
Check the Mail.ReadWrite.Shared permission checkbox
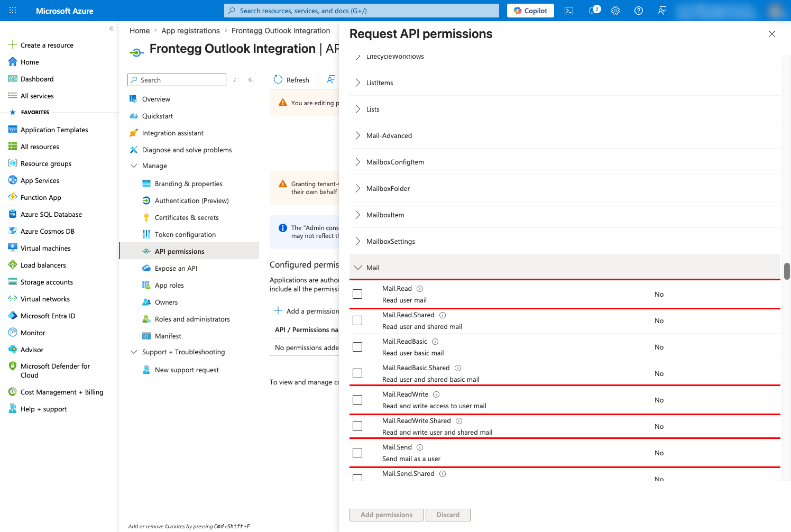357,426
